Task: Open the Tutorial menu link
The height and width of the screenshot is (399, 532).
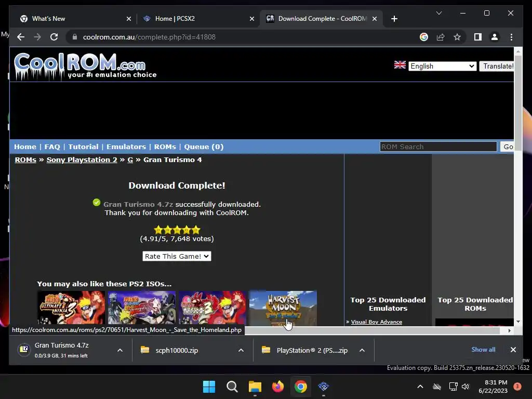Action: (x=83, y=147)
